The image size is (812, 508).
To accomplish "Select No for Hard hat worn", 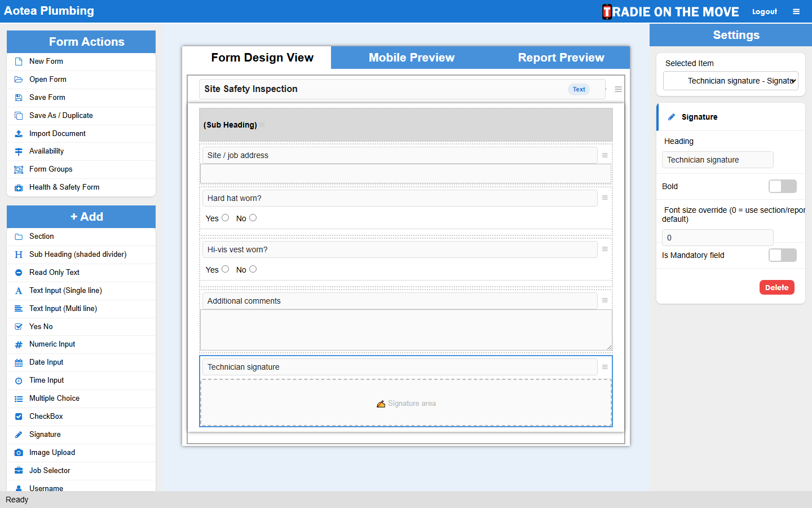I will 253,218.
